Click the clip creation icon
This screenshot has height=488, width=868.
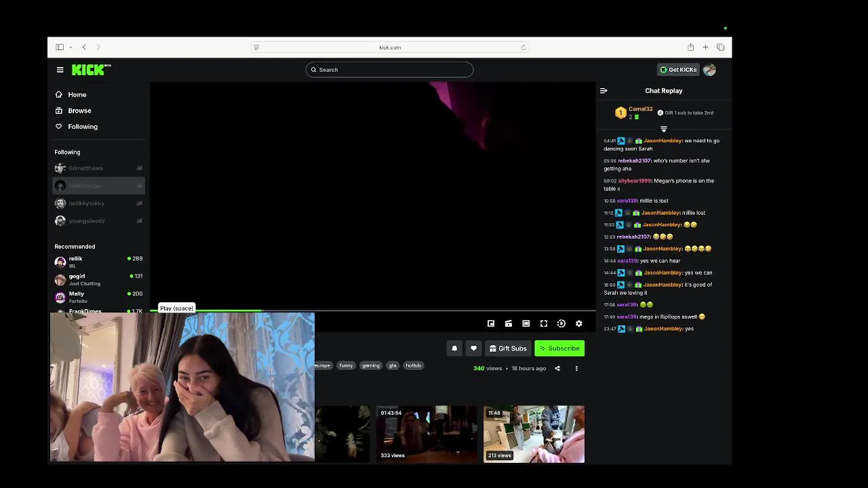pos(509,324)
